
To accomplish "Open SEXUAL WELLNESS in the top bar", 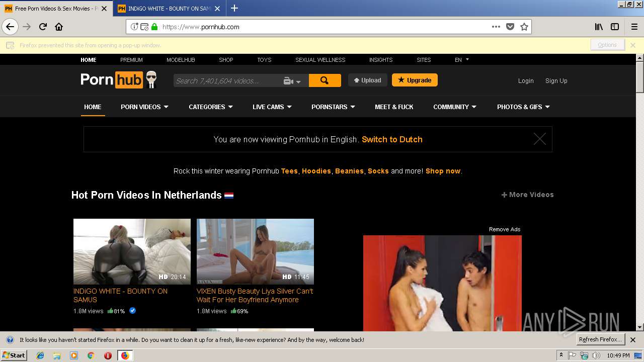I will [320, 60].
